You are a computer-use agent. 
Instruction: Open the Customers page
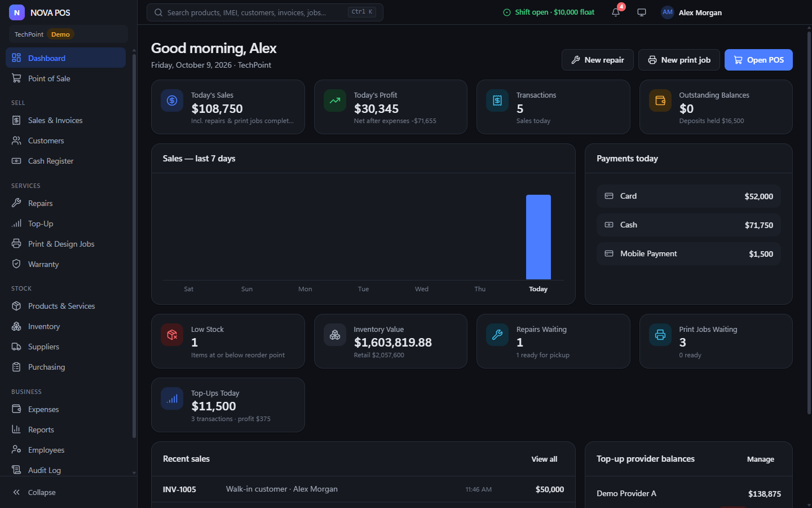(65, 141)
